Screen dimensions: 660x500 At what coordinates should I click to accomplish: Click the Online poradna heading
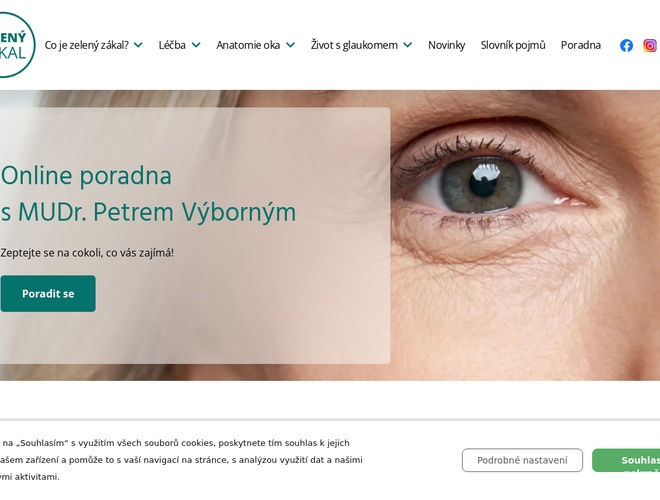coord(148,194)
